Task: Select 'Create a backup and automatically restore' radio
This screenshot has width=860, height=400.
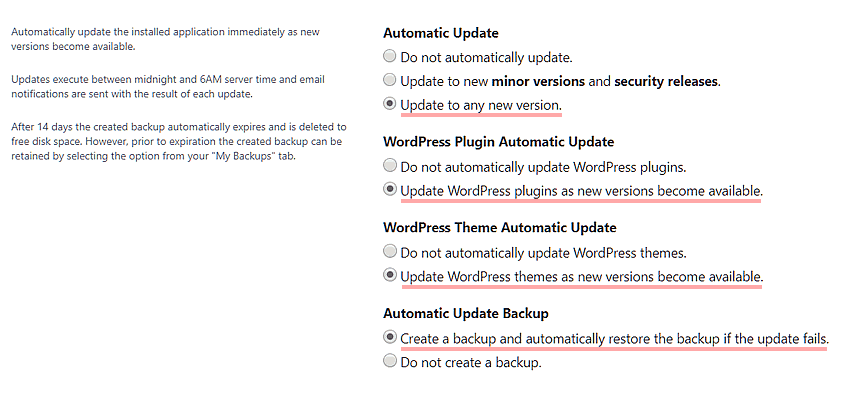Action: 389,337
